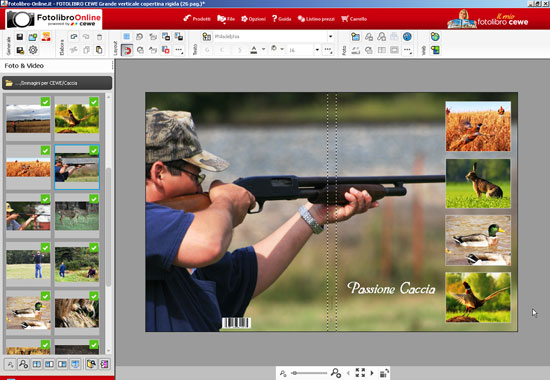This screenshot has height=380, width=550.
Task: Click the green checkmark on landscape thumbnail
Action: pyautogui.click(x=45, y=102)
